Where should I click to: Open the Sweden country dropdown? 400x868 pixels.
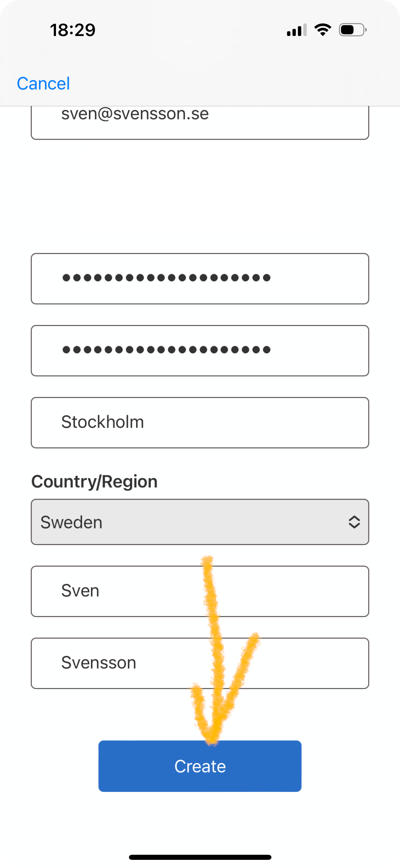(x=199, y=522)
